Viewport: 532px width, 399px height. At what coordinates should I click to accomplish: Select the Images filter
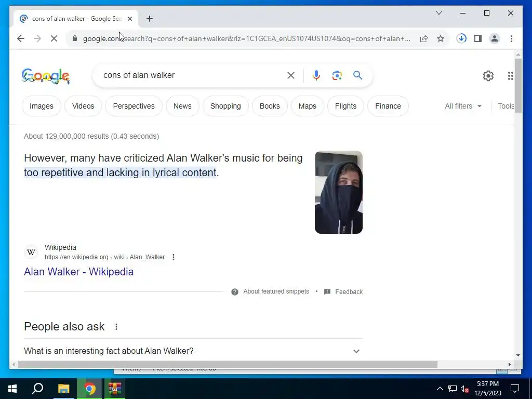pyautogui.click(x=42, y=106)
